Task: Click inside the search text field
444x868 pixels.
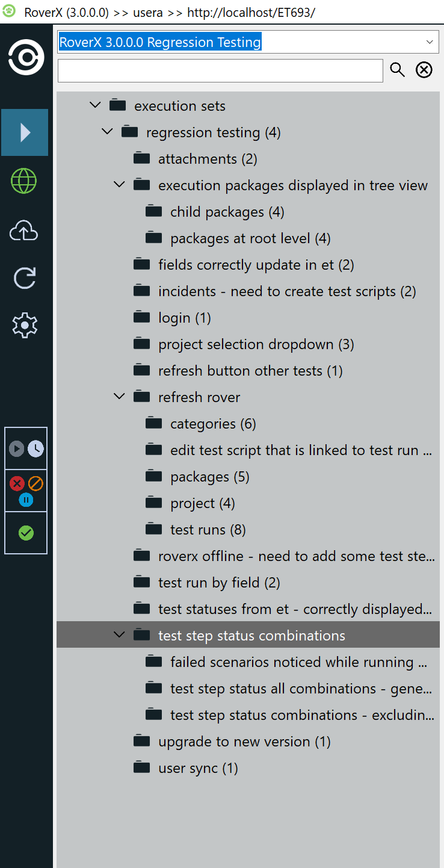Action: click(x=220, y=70)
